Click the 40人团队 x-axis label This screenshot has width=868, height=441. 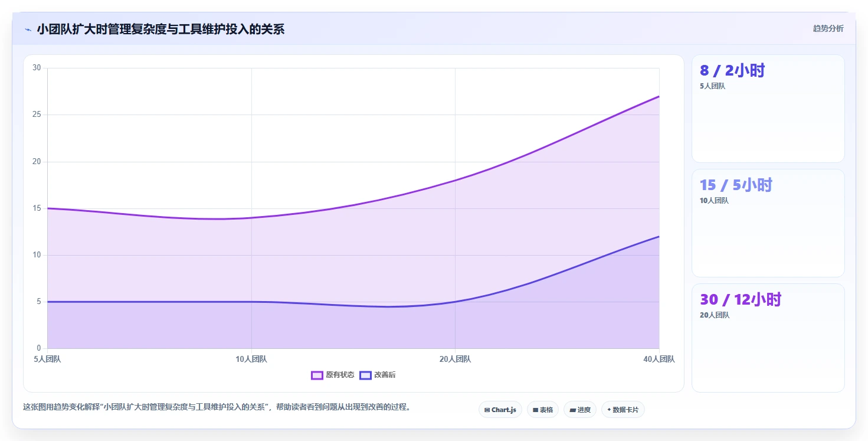pyautogui.click(x=659, y=359)
